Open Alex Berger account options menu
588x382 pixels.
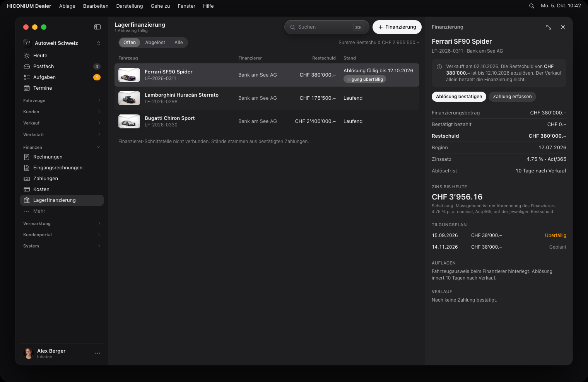pos(97,353)
